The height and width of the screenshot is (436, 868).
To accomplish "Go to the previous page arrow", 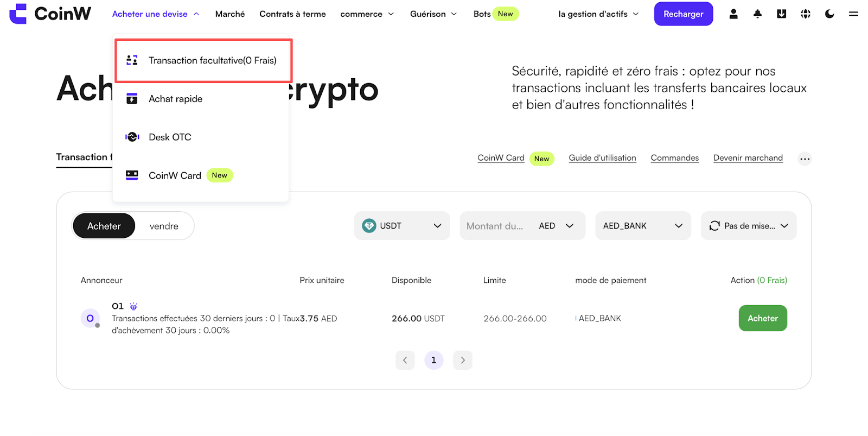I will [405, 360].
